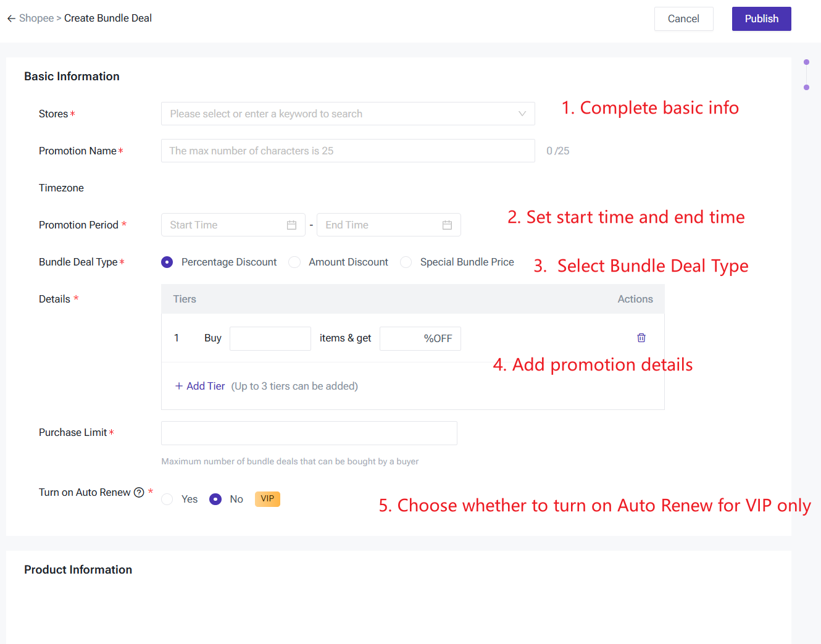Click the Auto Renew help question icon
Screen dimensions: 821x644
(x=139, y=492)
